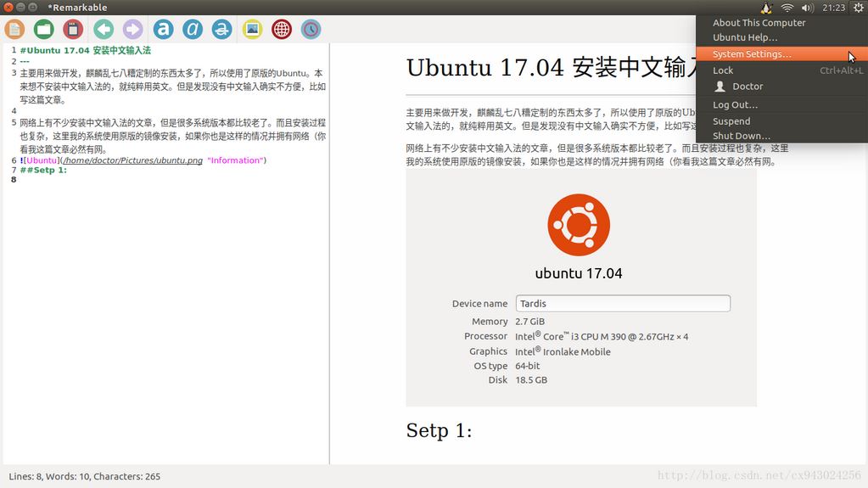The image size is (868, 488).
Task: Open the sound volume indicator
Action: 808,7
